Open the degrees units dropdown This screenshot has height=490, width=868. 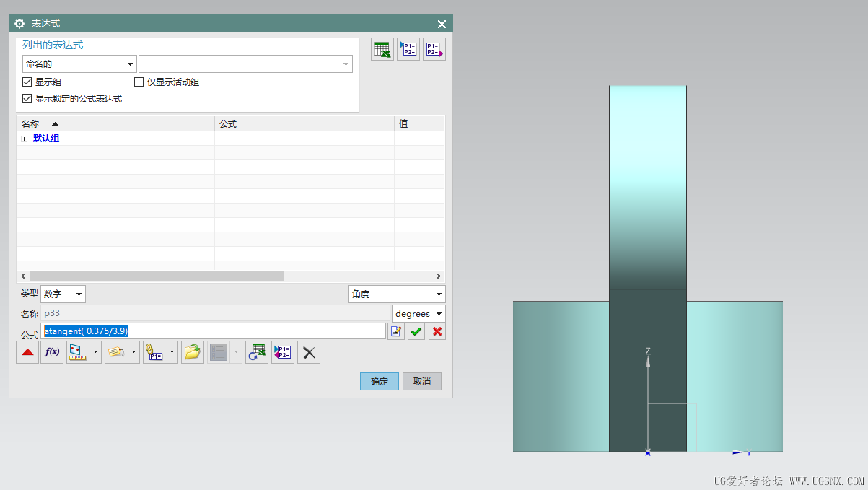tap(418, 314)
